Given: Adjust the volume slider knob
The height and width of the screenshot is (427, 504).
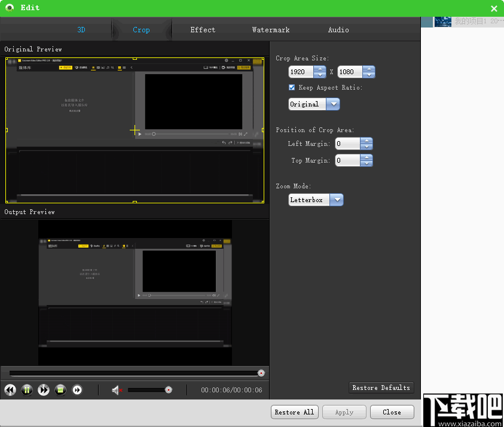Looking at the screenshot, I should [169, 390].
